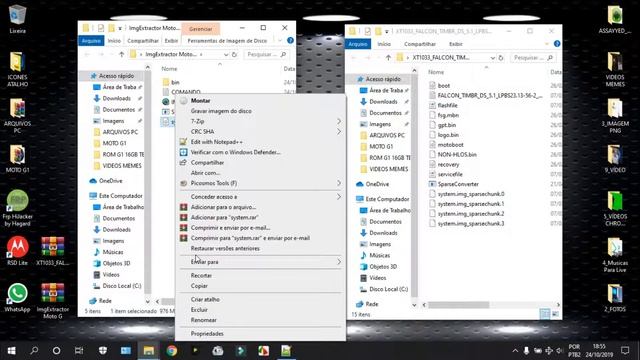Go up one folder in XT1033 window

(x=388, y=58)
